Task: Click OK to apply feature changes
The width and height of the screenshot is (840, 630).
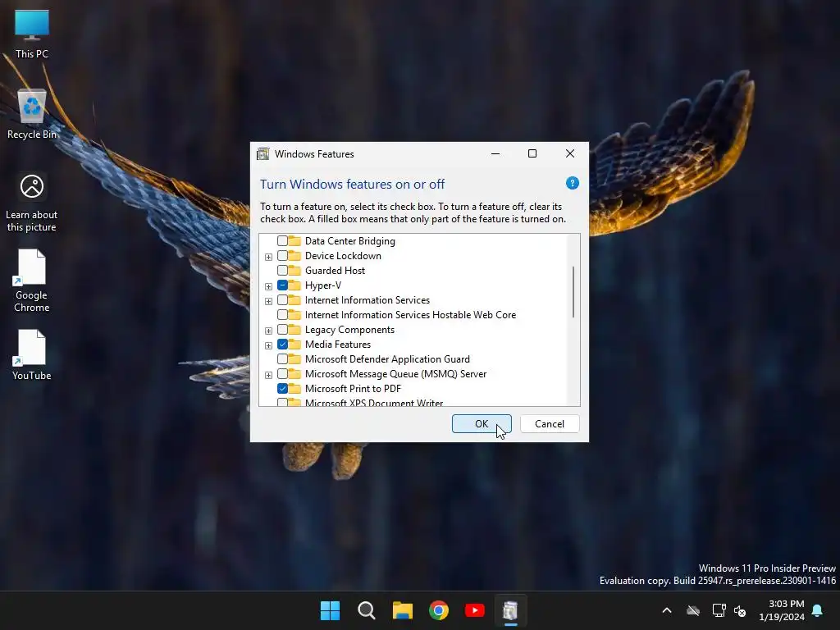Action: [x=482, y=424]
